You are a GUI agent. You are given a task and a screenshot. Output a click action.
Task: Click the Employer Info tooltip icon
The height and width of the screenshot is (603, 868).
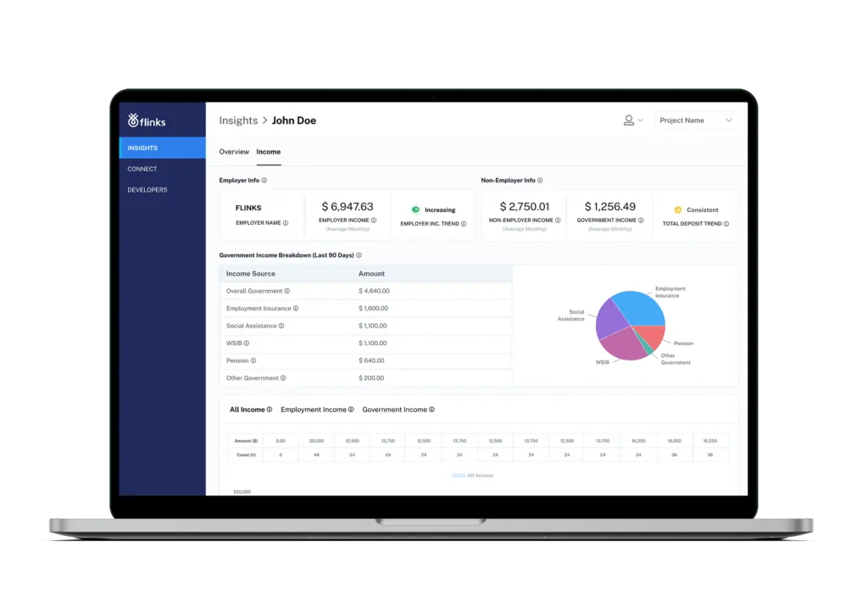(x=264, y=180)
